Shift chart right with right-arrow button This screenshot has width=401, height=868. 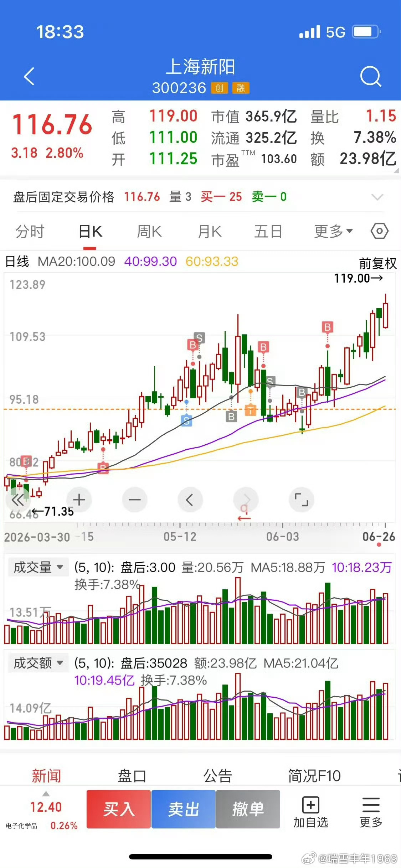tap(246, 500)
